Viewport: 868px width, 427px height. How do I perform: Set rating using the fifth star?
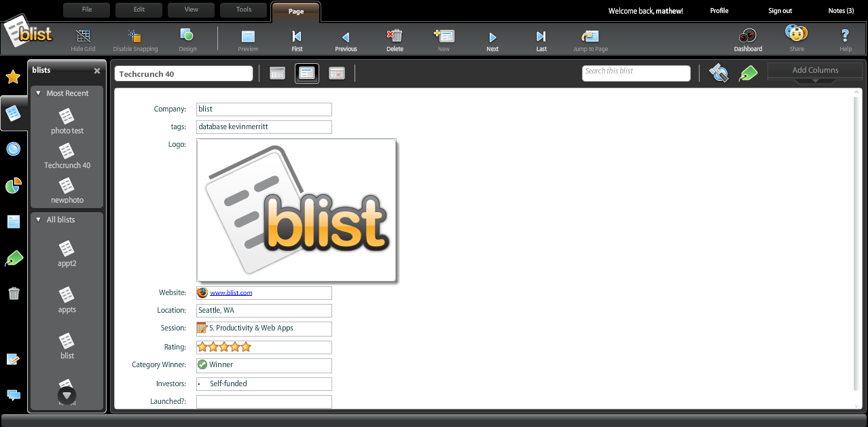246,347
